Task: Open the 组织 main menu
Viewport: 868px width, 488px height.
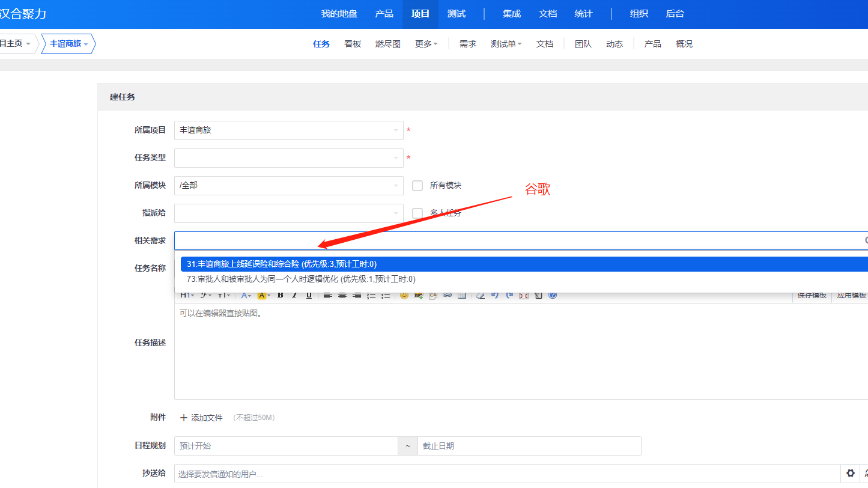Action: (x=639, y=14)
